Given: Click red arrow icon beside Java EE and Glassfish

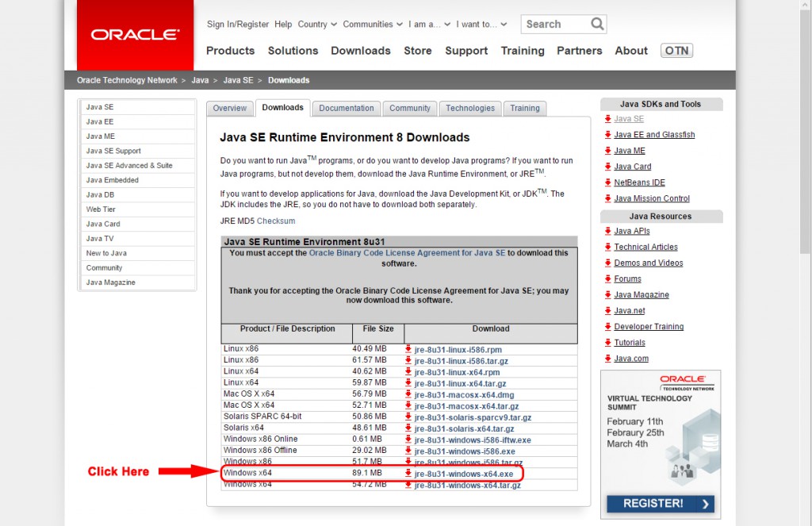Looking at the screenshot, I should pyautogui.click(x=608, y=135).
